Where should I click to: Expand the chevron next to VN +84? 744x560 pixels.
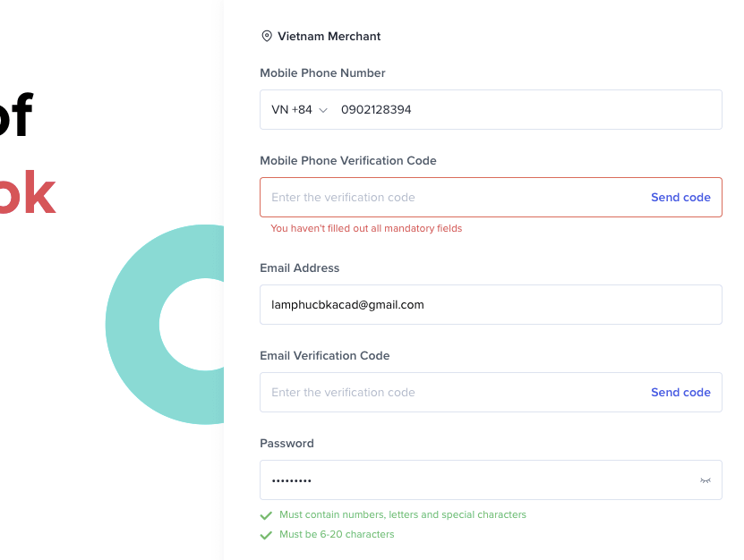click(x=323, y=111)
